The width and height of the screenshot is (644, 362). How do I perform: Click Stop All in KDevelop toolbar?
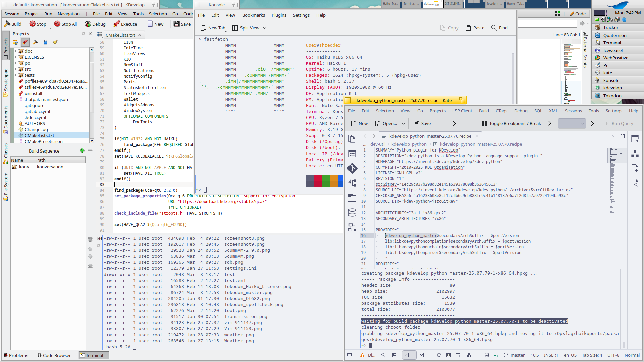tap(66, 24)
